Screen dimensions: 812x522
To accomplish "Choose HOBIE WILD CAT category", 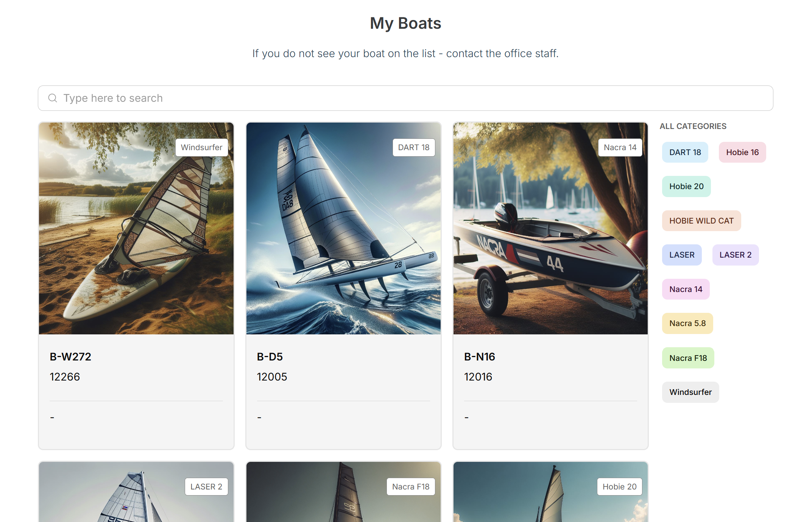I will pyautogui.click(x=701, y=221).
